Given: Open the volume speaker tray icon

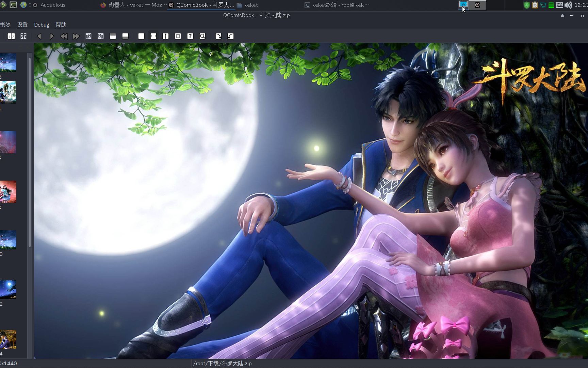Looking at the screenshot, I should click(568, 5).
